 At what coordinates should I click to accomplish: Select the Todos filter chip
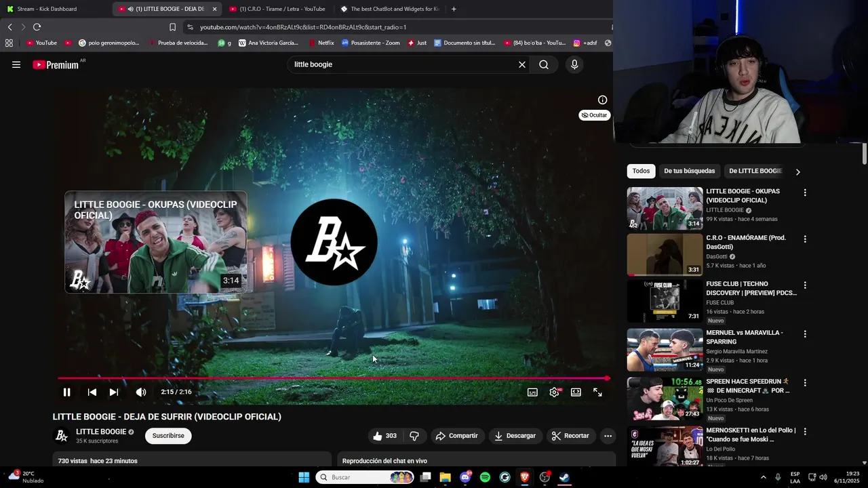coord(641,171)
